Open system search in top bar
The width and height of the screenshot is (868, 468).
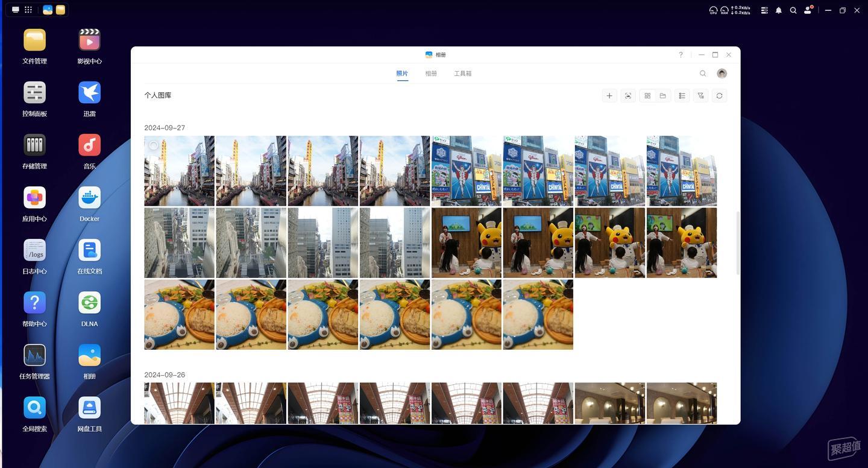click(793, 10)
